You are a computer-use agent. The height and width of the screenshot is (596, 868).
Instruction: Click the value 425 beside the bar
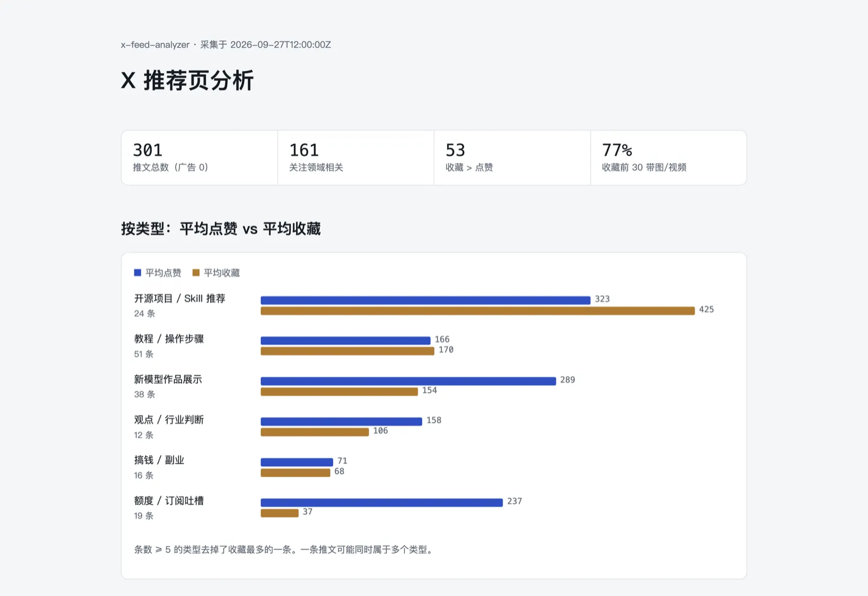point(706,310)
